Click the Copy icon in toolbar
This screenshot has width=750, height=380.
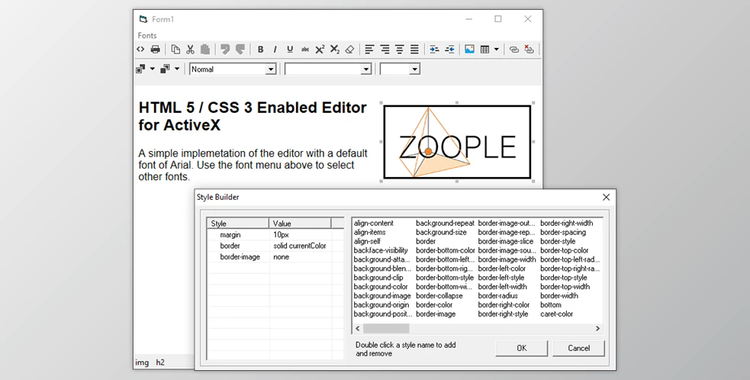[x=176, y=49]
